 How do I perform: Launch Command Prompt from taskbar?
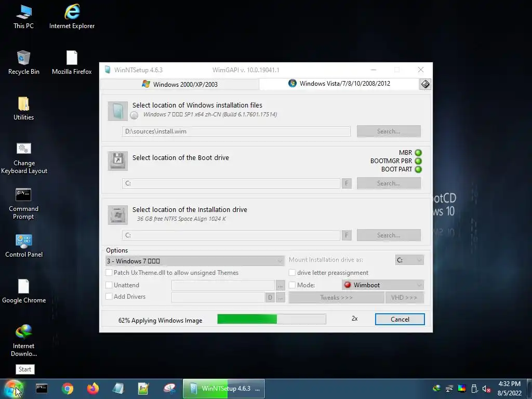(42, 389)
